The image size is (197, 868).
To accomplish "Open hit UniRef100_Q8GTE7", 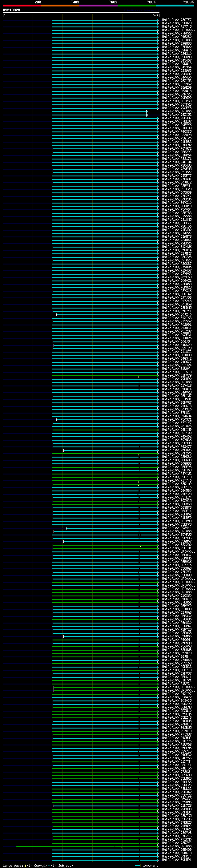I will [x=177, y=20].
